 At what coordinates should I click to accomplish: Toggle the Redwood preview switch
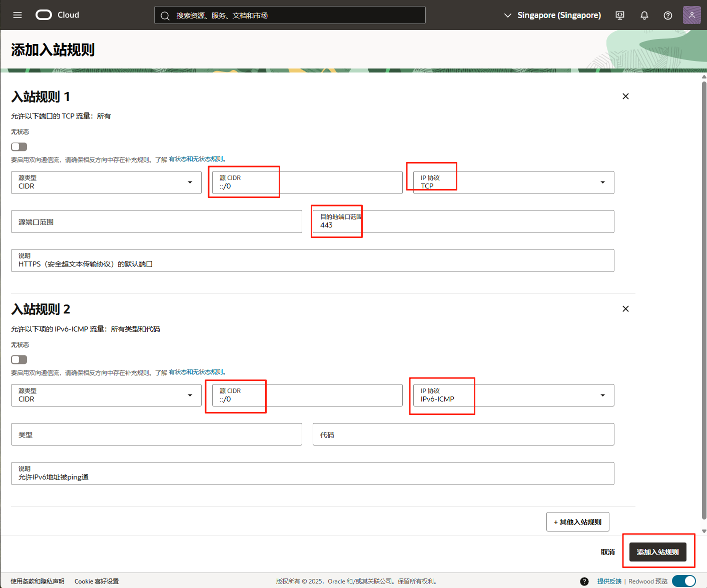pyautogui.click(x=683, y=581)
